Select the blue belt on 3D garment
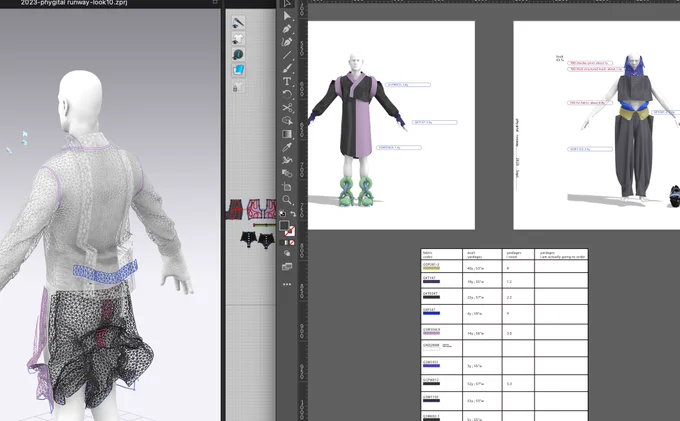 pyautogui.click(x=105, y=272)
